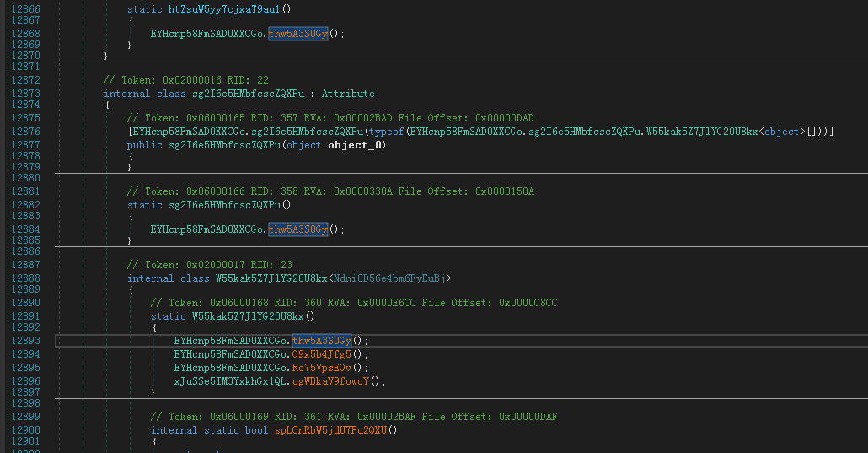Click thw5A3S0Gy call on line 12868
This screenshot has width=868, height=453.
pyautogui.click(x=298, y=34)
